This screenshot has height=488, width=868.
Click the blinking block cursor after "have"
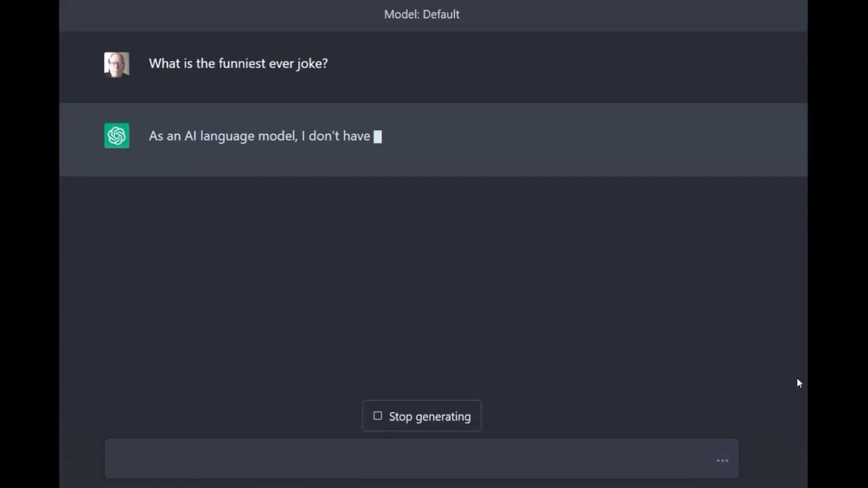[x=378, y=137]
